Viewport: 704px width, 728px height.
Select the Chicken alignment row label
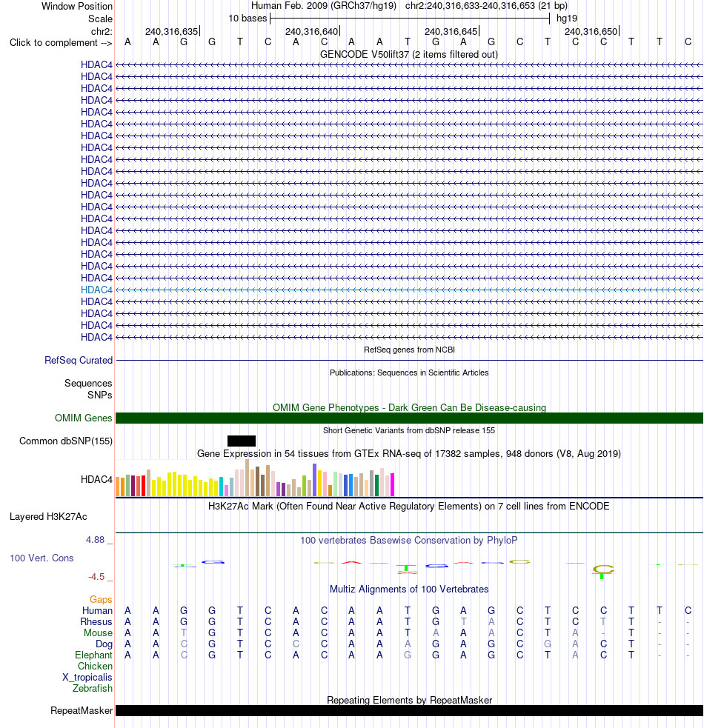[96, 667]
